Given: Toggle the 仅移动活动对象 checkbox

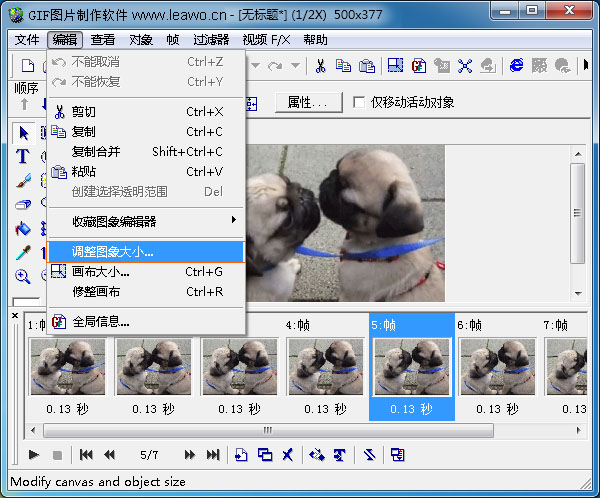Looking at the screenshot, I should coord(359,102).
